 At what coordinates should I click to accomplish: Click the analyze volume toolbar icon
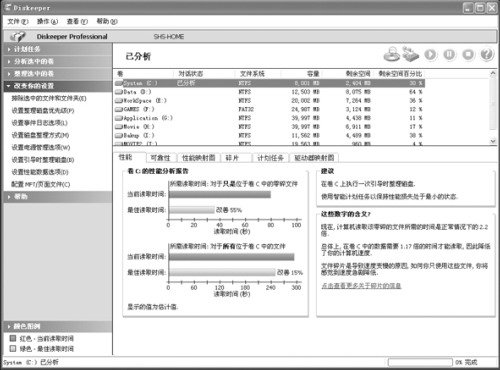point(392,54)
